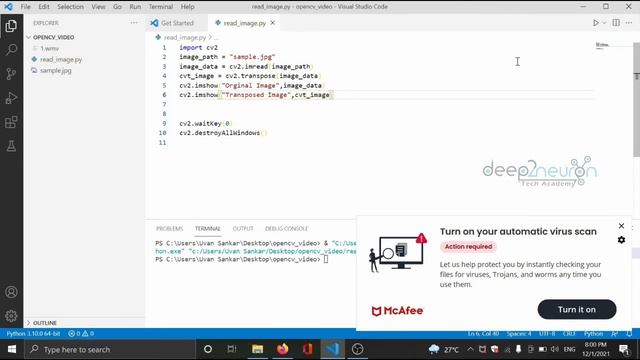The height and width of the screenshot is (360, 640).
Task: Open Explorer Views and More Actions ellipsis
Action: 134,23
